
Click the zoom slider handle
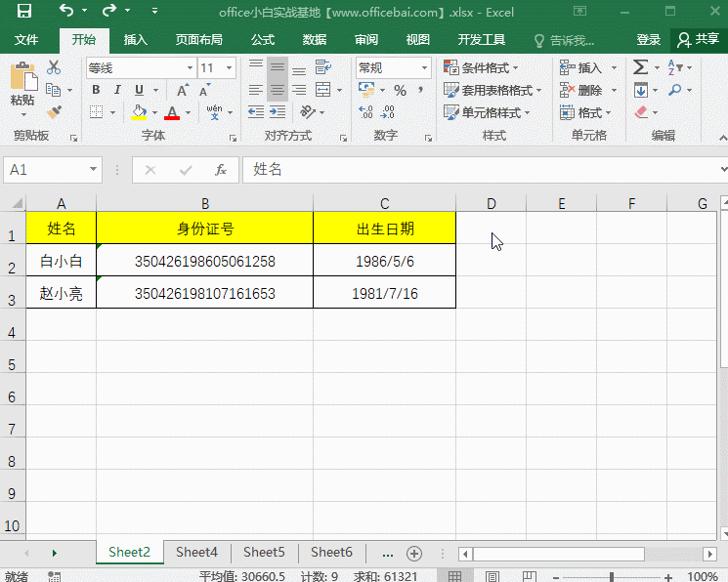point(612,577)
